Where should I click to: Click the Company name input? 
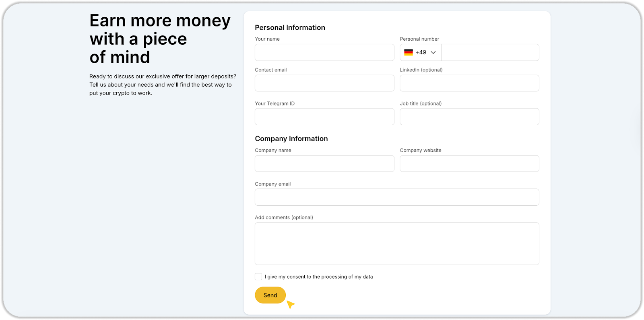click(324, 163)
